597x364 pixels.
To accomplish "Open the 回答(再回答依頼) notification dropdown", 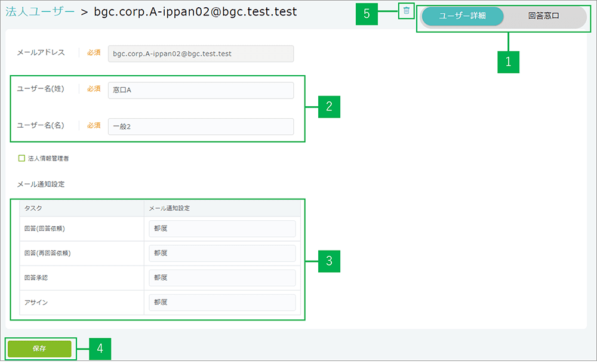I will pos(222,253).
